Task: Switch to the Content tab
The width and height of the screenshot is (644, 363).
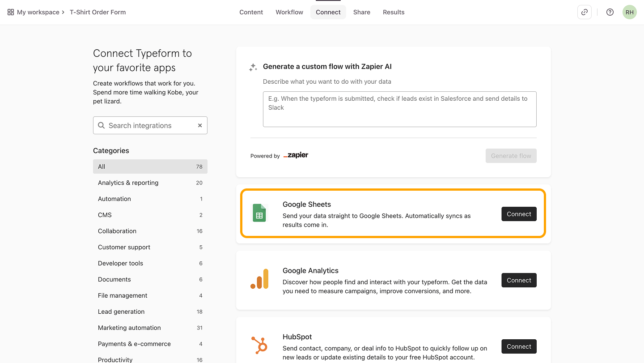Action: (x=251, y=12)
